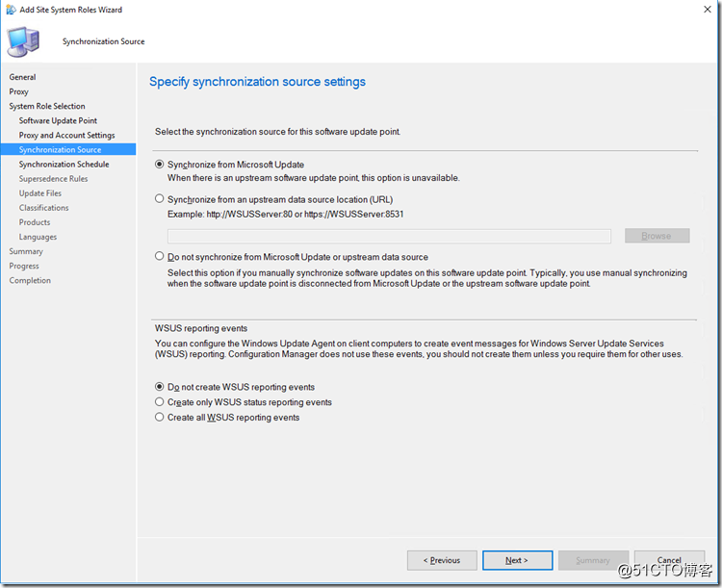Cancel the wizard
Image resolution: width=722 pixels, height=588 pixels.
(669, 560)
